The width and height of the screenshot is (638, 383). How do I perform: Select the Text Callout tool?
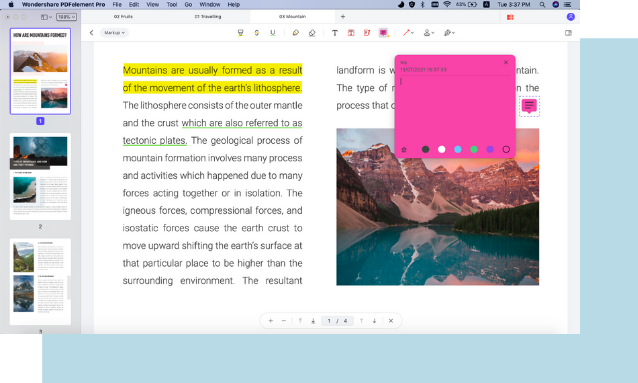367,33
